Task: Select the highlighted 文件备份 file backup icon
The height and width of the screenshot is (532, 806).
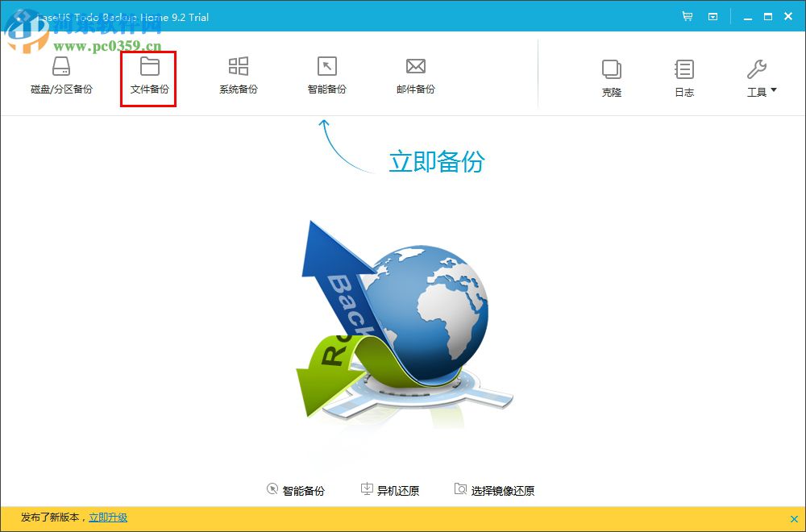Action: (x=147, y=77)
